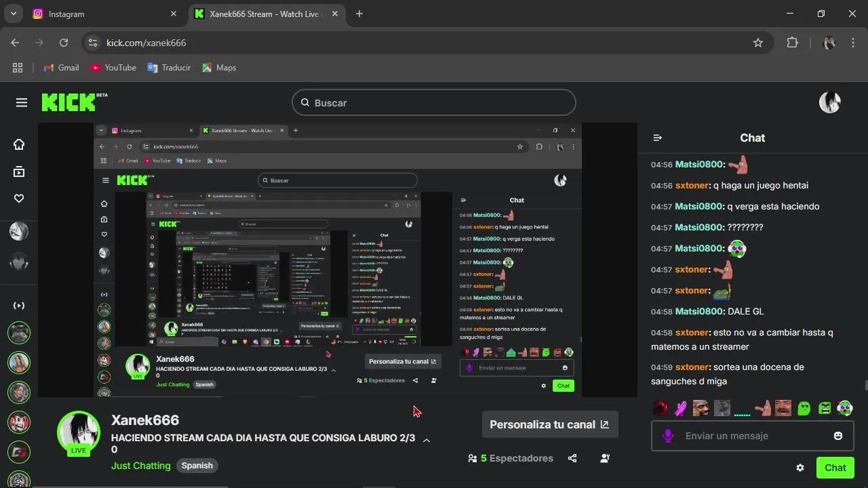
Task: Focus the Enviar un mensaje chat input
Action: coord(753,436)
